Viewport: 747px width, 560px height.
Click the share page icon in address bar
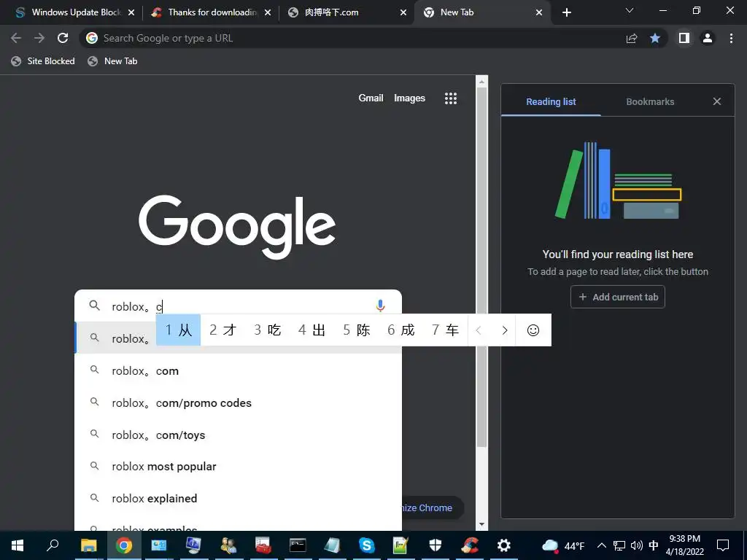(632, 38)
